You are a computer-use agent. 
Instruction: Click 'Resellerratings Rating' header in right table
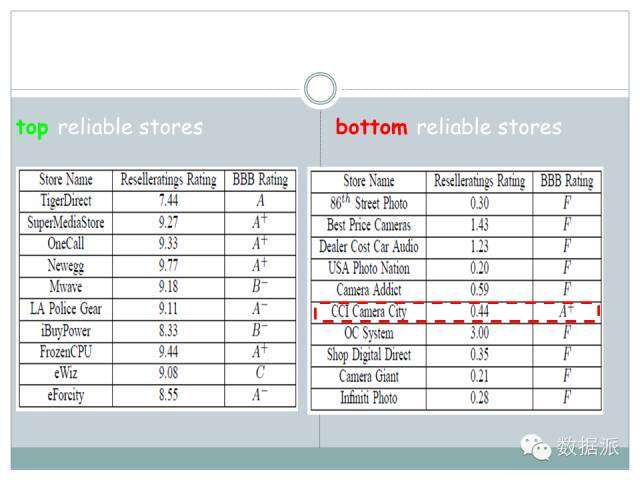479,181
